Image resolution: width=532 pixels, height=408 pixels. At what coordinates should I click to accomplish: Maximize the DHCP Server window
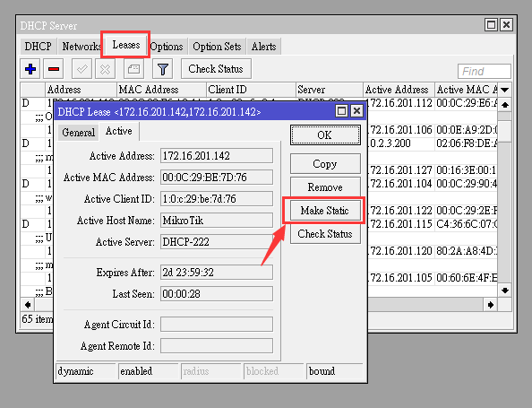(x=491, y=25)
